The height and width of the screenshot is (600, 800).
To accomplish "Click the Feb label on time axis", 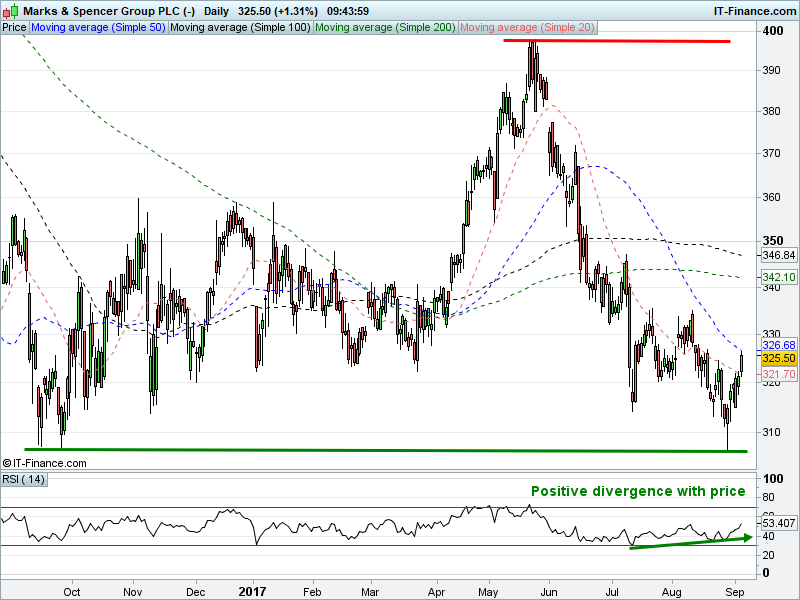I will (312, 592).
